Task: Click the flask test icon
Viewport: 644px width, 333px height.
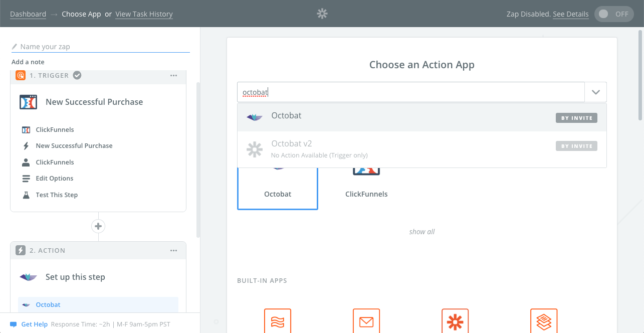Action: tap(26, 195)
